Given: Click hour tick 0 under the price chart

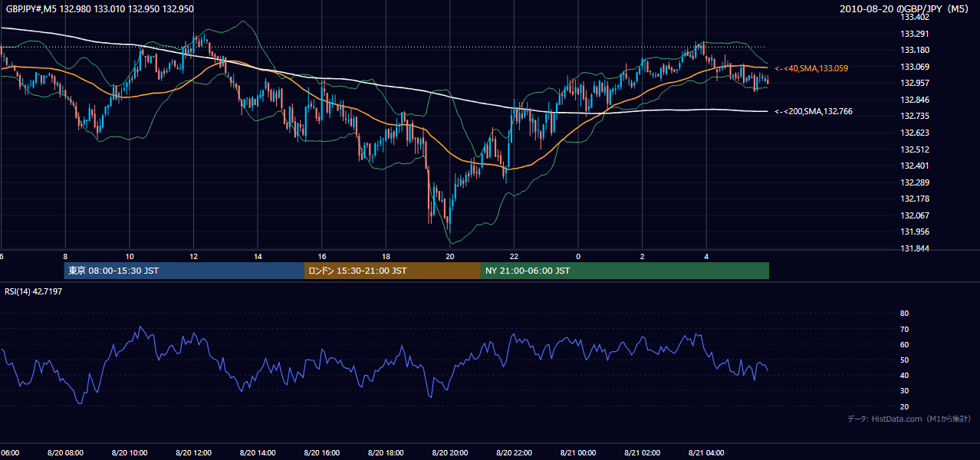Looking at the screenshot, I should click(578, 257).
